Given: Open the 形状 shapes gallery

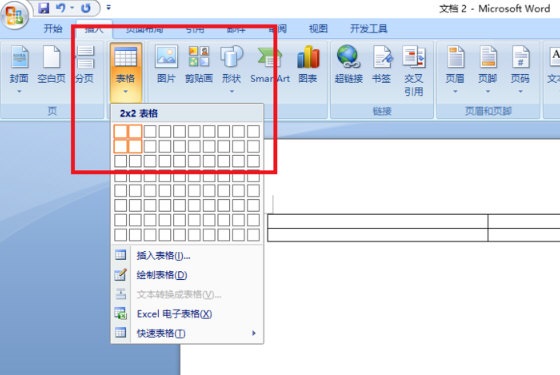Looking at the screenshot, I should (231, 69).
